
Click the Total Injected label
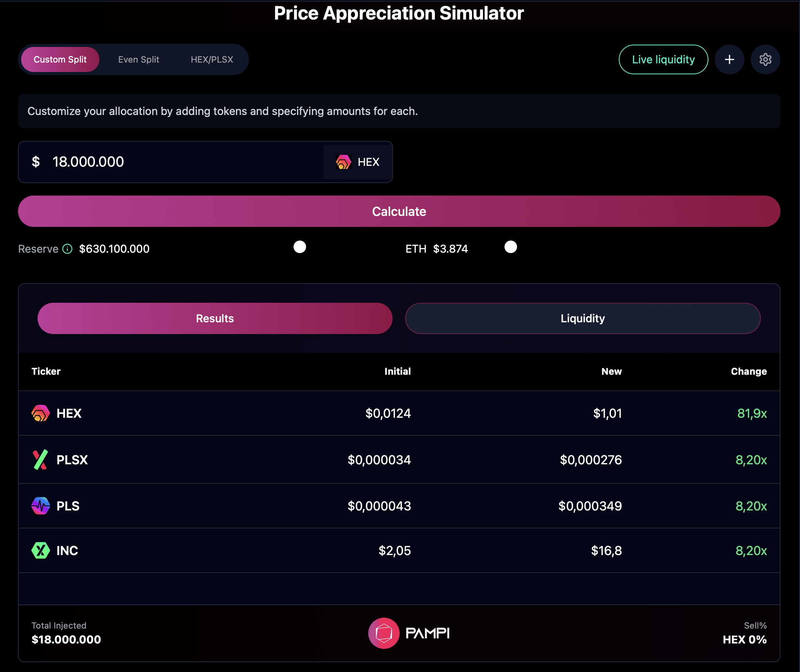(59, 625)
